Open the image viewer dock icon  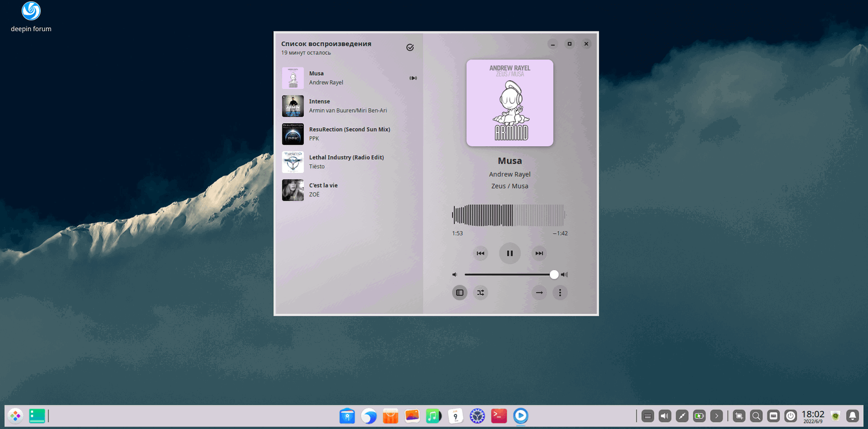click(412, 416)
